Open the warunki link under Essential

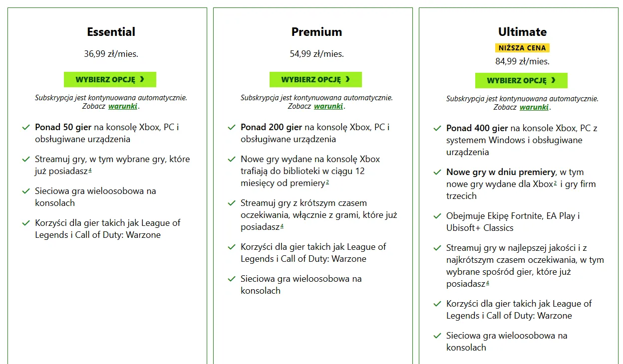(123, 106)
